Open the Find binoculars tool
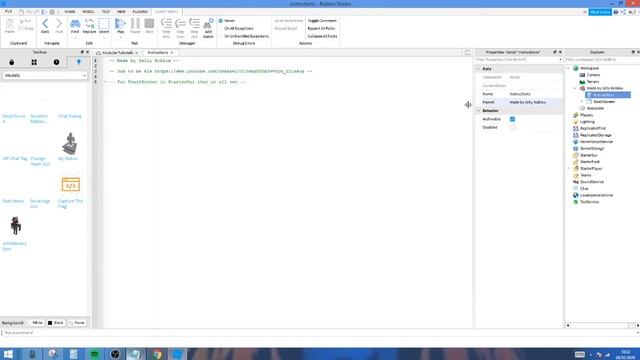The height and width of the screenshot is (360, 640). pyautogui.click(x=75, y=26)
